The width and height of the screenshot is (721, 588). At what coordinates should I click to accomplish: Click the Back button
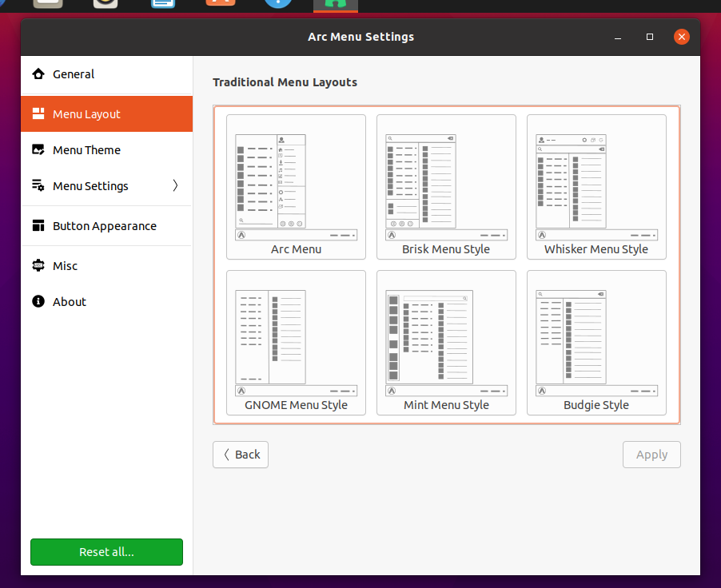point(241,455)
